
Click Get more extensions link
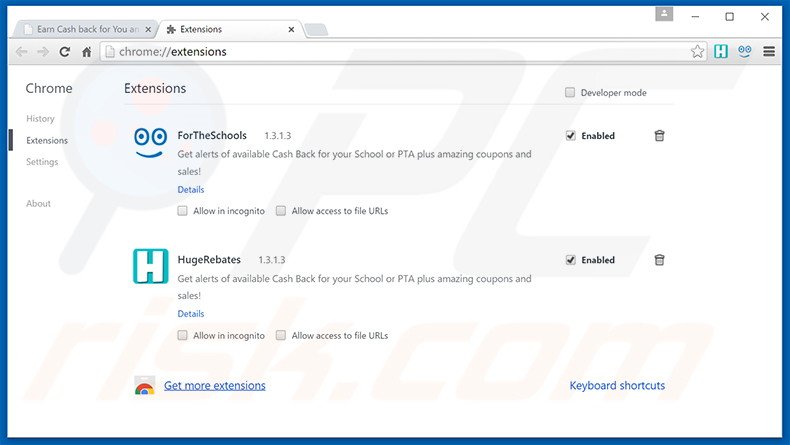(215, 386)
